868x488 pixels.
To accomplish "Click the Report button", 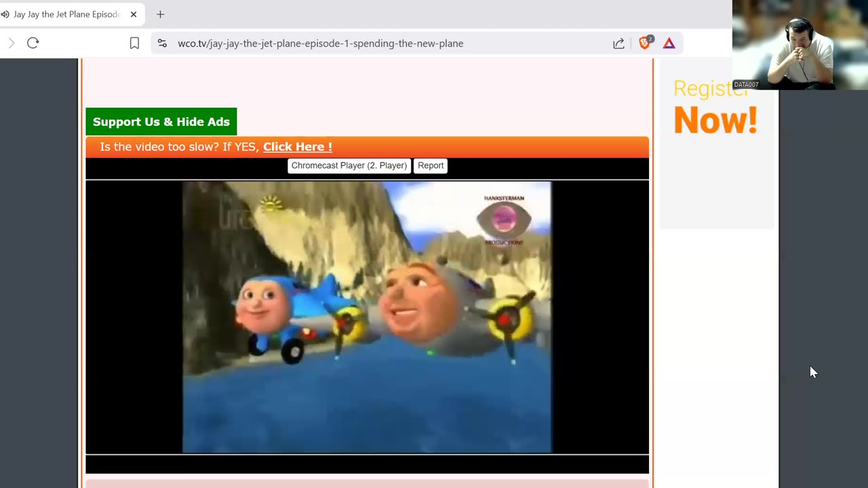I will pyautogui.click(x=431, y=165).
